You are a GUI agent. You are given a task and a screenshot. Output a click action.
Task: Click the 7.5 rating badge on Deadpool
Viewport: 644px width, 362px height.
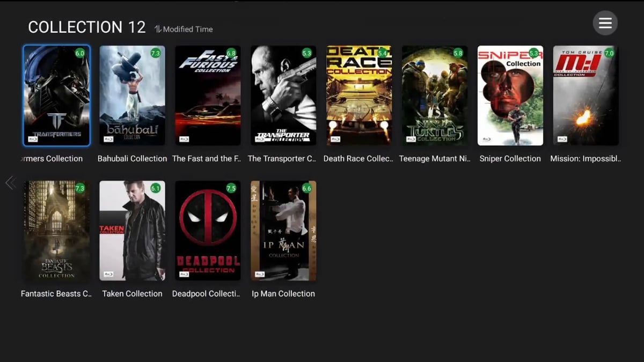click(x=231, y=188)
